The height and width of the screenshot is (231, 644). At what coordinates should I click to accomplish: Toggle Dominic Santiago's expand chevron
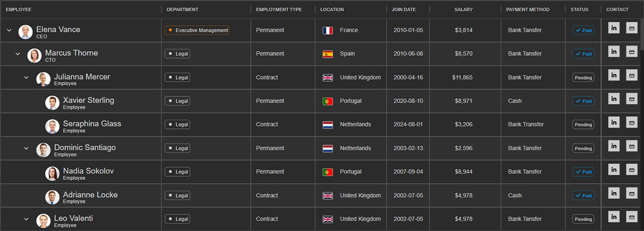click(26, 148)
